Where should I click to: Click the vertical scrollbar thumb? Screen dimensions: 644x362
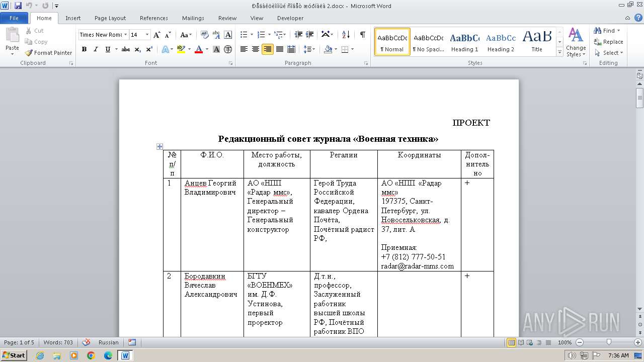pos(639,98)
